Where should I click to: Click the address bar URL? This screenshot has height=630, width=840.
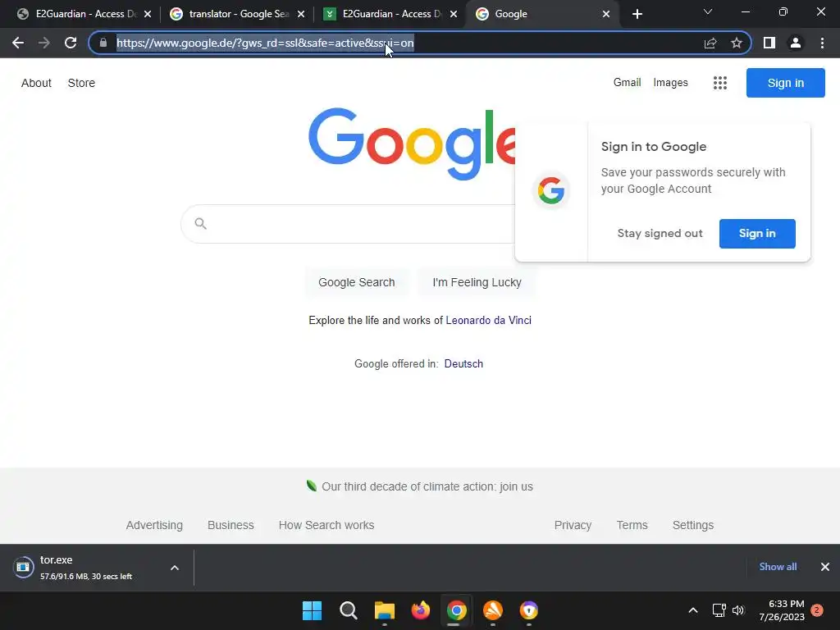pos(265,43)
